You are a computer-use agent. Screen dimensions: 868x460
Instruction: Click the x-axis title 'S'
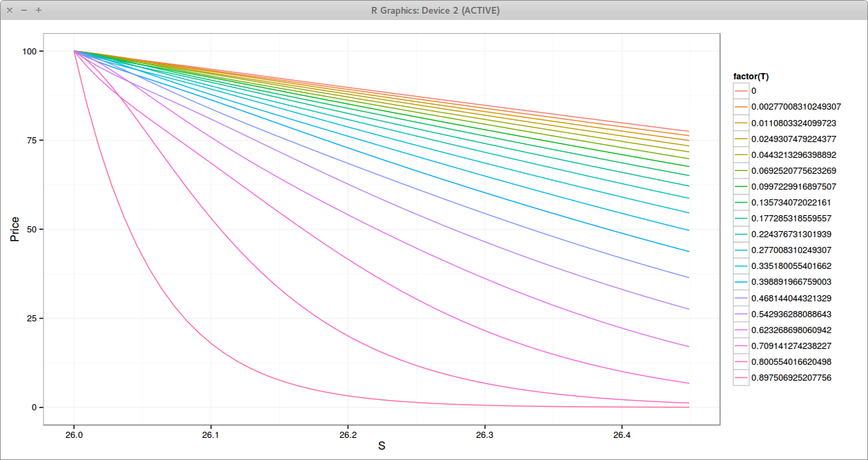(382, 446)
